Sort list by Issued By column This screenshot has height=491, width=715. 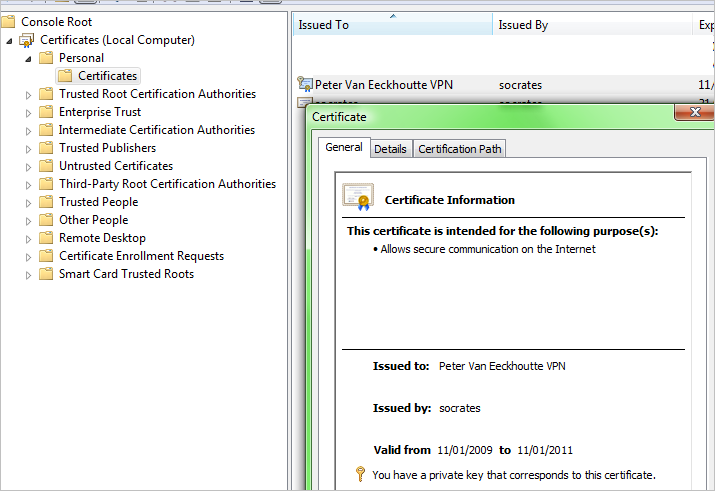click(x=592, y=25)
